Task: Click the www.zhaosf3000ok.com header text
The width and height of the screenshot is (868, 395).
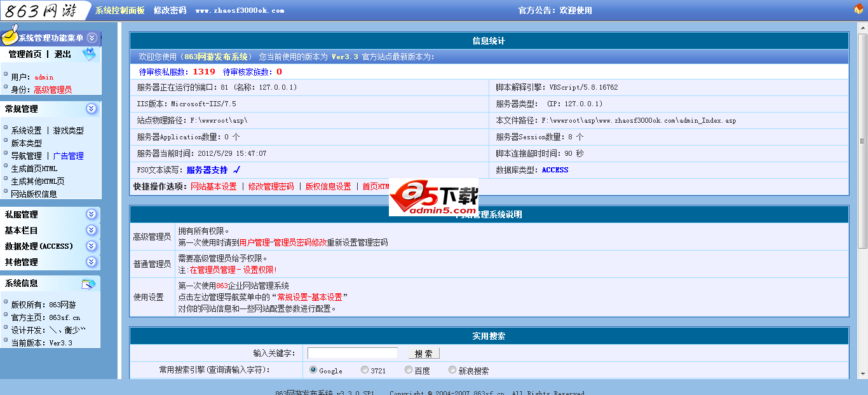Action: pos(240,11)
